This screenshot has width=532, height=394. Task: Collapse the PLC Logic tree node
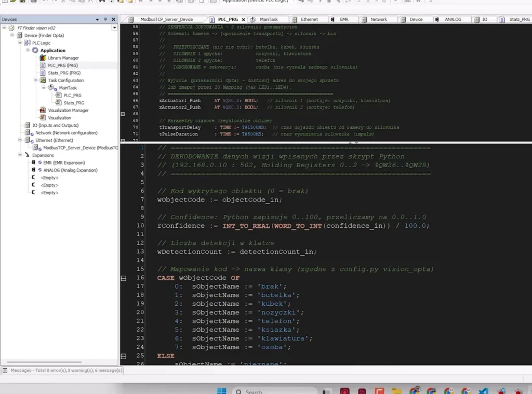tap(20, 43)
